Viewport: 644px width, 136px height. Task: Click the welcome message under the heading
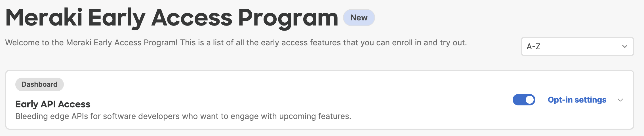pos(236,42)
